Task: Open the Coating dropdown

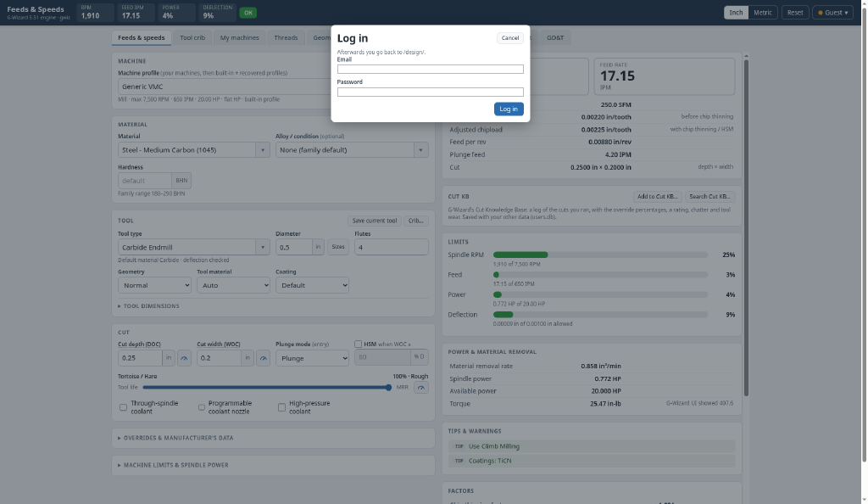Action: [x=312, y=285]
